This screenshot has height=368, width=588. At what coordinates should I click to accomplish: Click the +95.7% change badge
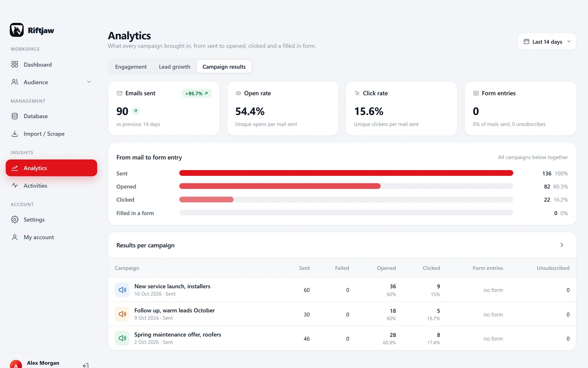click(x=197, y=93)
